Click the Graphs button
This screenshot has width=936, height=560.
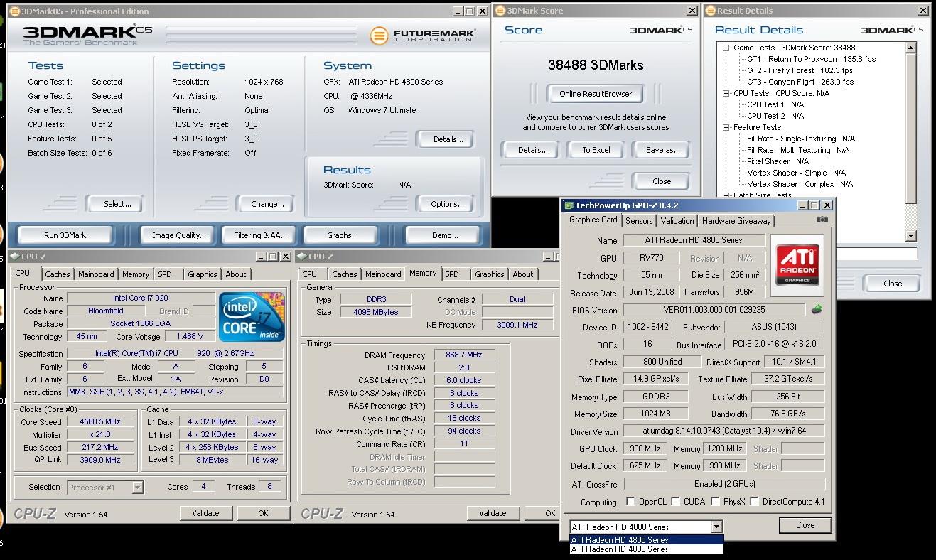point(343,235)
